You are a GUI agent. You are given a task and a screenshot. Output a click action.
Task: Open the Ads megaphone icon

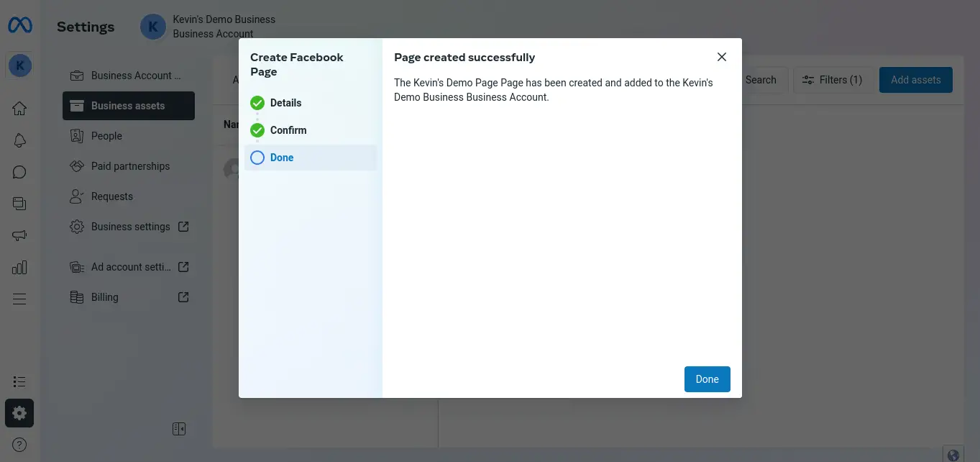coord(19,235)
